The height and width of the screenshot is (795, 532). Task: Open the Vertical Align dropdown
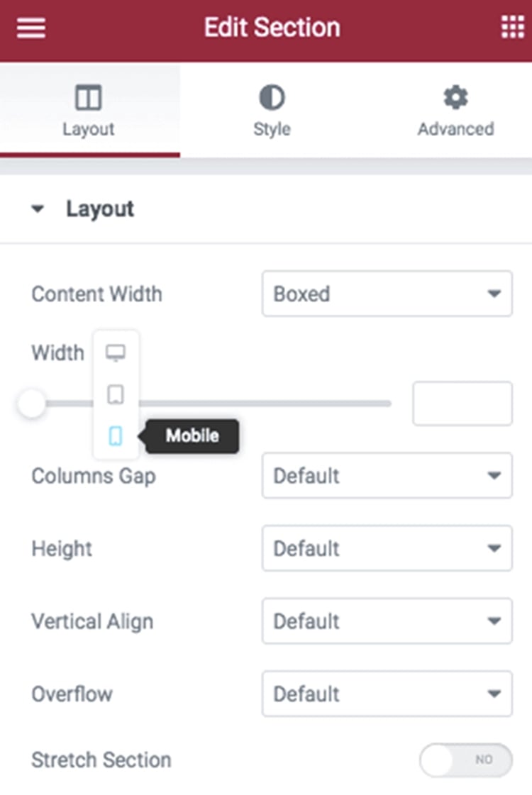[x=387, y=621]
